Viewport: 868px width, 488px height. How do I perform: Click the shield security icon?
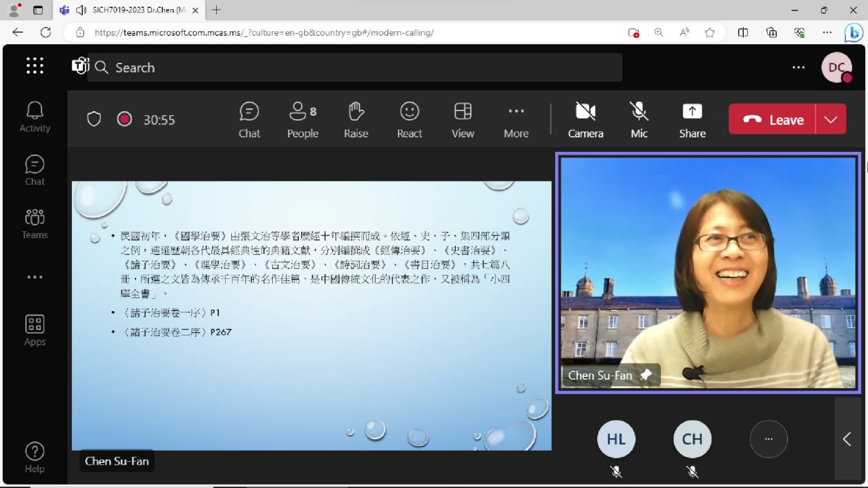(94, 119)
